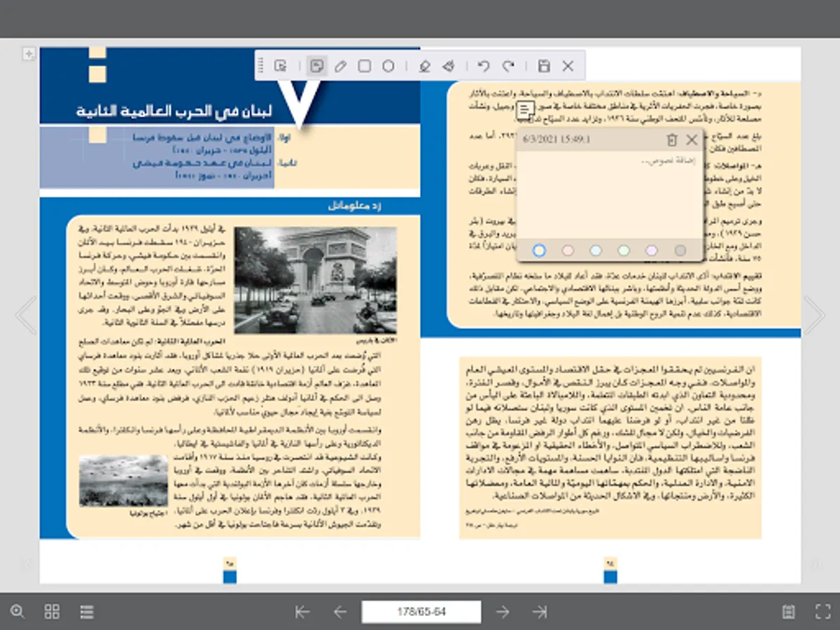Choose the ellipse shape tool
This screenshot has height=630, width=840.
point(388,66)
